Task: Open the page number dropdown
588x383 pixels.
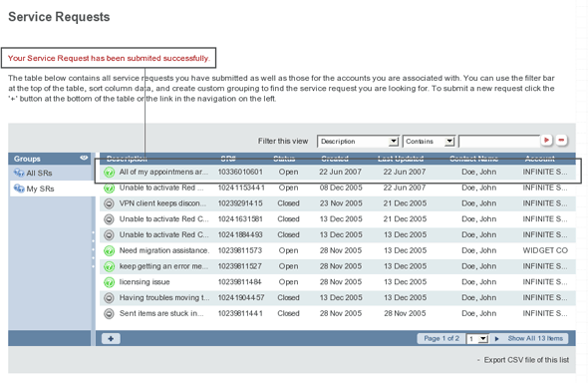Action: [x=483, y=339]
